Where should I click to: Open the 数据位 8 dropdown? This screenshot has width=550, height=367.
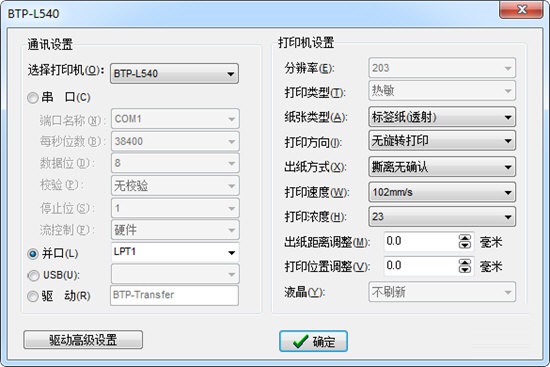pos(175,163)
